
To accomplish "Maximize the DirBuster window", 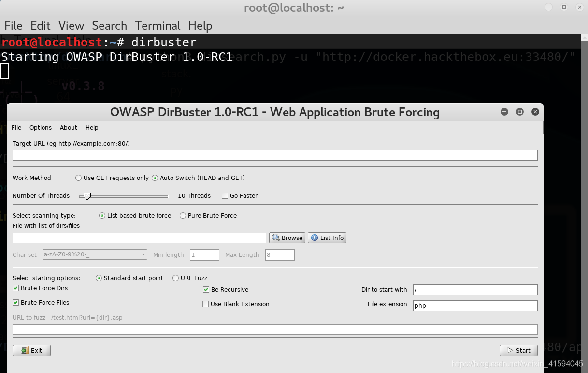I will tap(520, 112).
